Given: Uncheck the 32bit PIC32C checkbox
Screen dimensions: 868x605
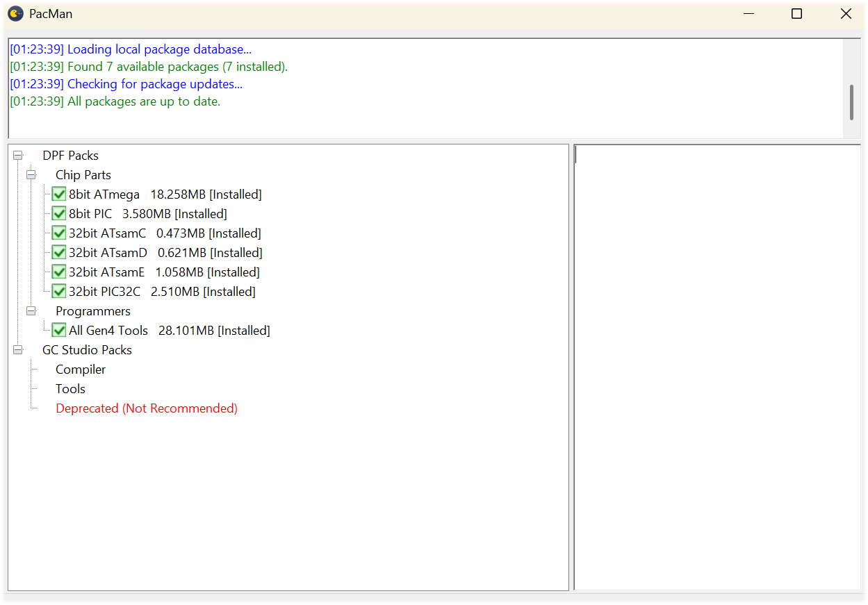Looking at the screenshot, I should (59, 292).
